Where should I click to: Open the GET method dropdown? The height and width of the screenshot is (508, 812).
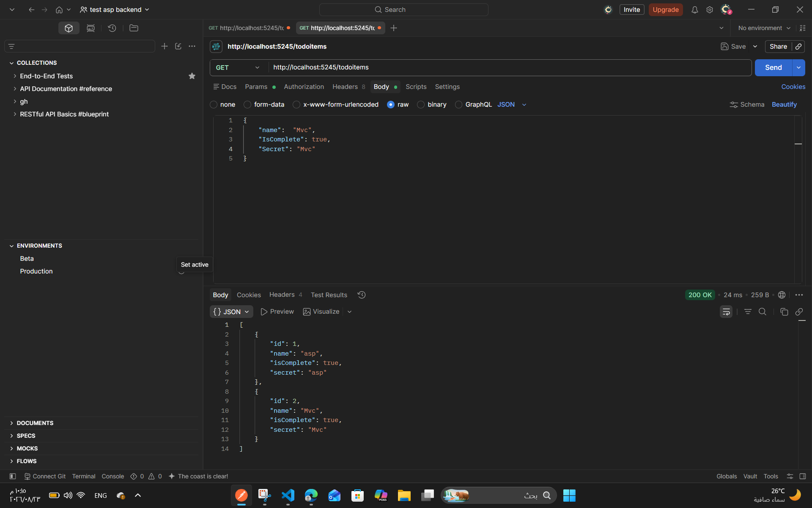click(x=238, y=68)
